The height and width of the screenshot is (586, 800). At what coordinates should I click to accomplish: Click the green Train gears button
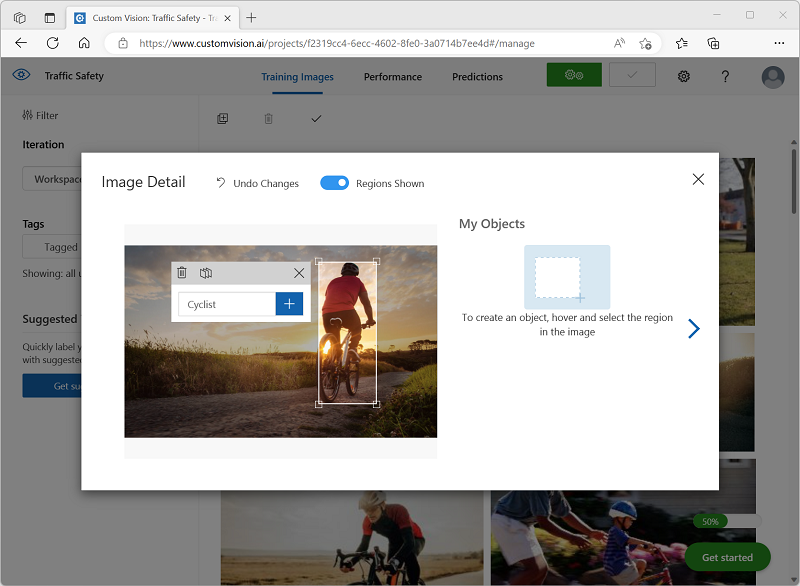(x=574, y=75)
